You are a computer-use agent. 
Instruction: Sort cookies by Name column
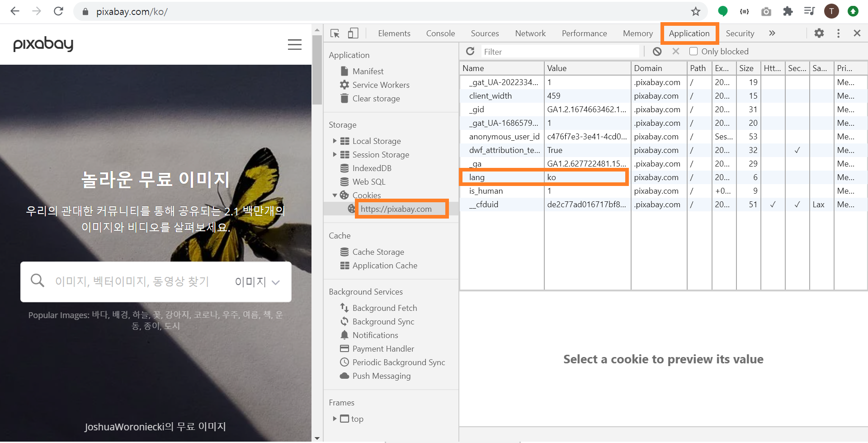click(502, 68)
